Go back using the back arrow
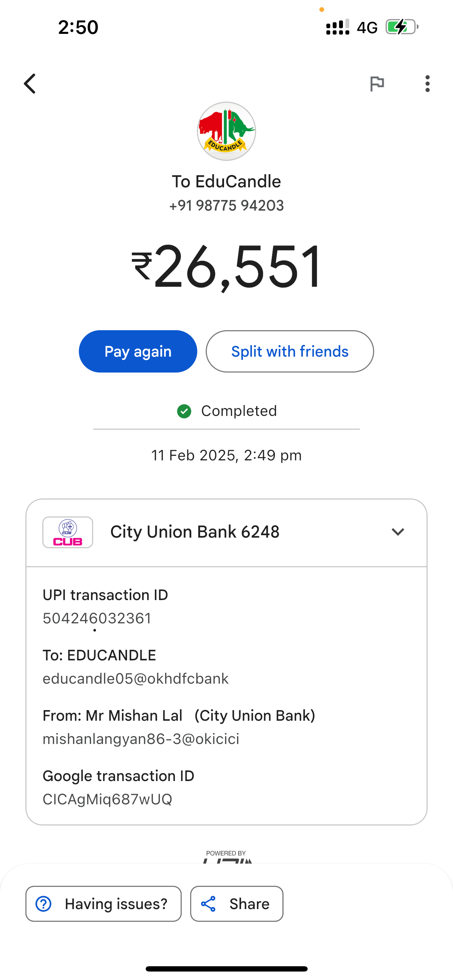The width and height of the screenshot is (453, 980). (x=30, y=84)
